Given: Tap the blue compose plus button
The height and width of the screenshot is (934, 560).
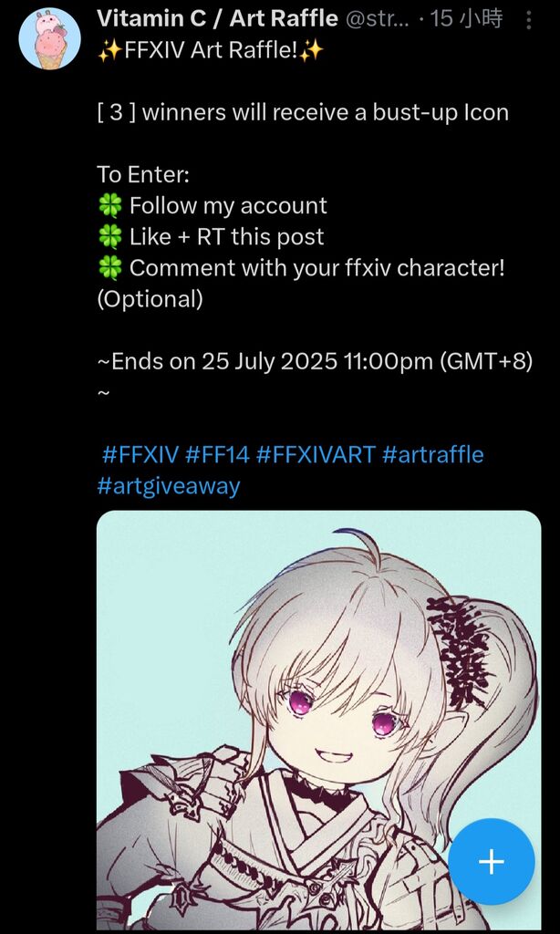Looking at the screenshot, I should [x=492, y=861].
